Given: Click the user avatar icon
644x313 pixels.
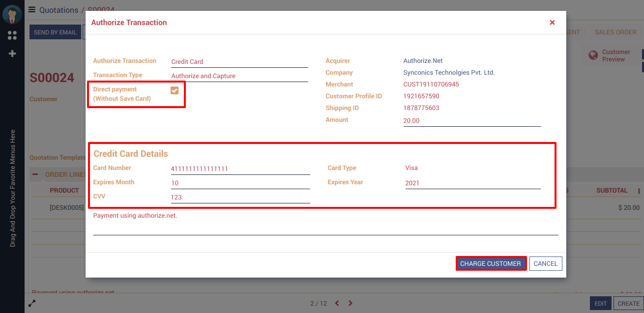Looking at the screenshot, I should (x=12, y=14).
